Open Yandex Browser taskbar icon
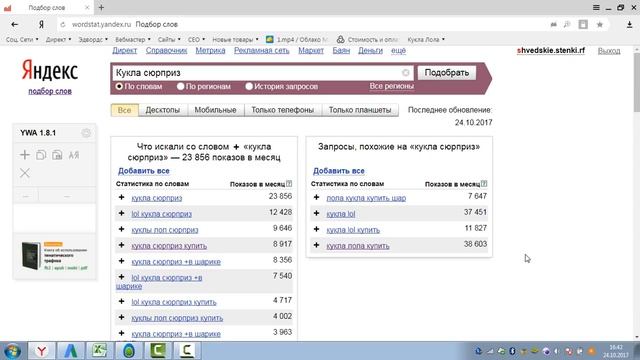 41,351
